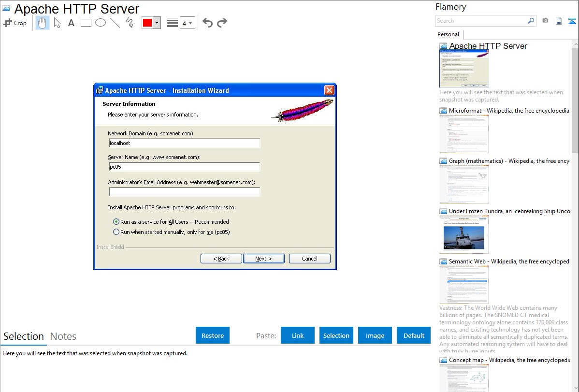
Task: Click the red color swatch
Action: click(x=147, y=23)
